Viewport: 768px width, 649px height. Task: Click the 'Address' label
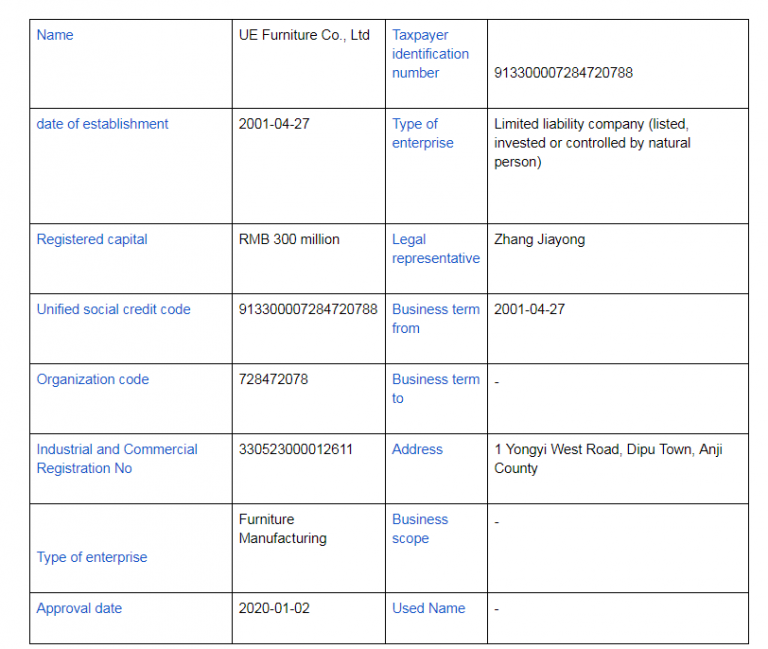pyautogui.click(x=417, y=450)
